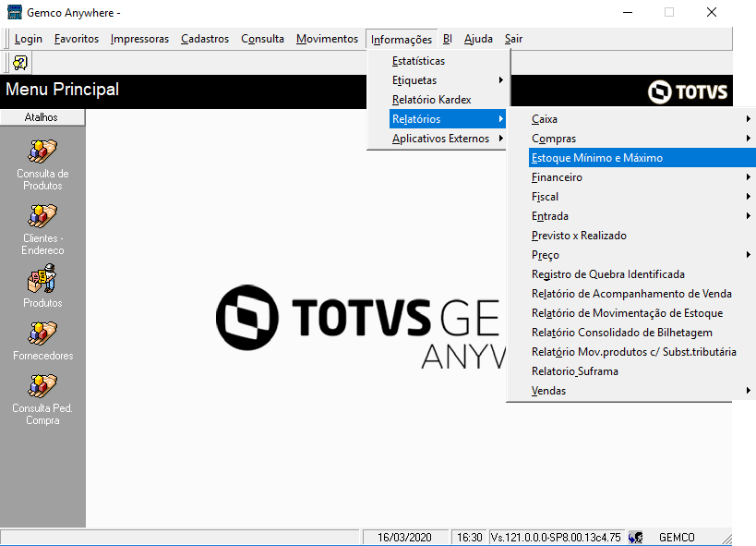Click the Sair menu item
This screenshot has width=756, height=546.
[x=513, y=39]
